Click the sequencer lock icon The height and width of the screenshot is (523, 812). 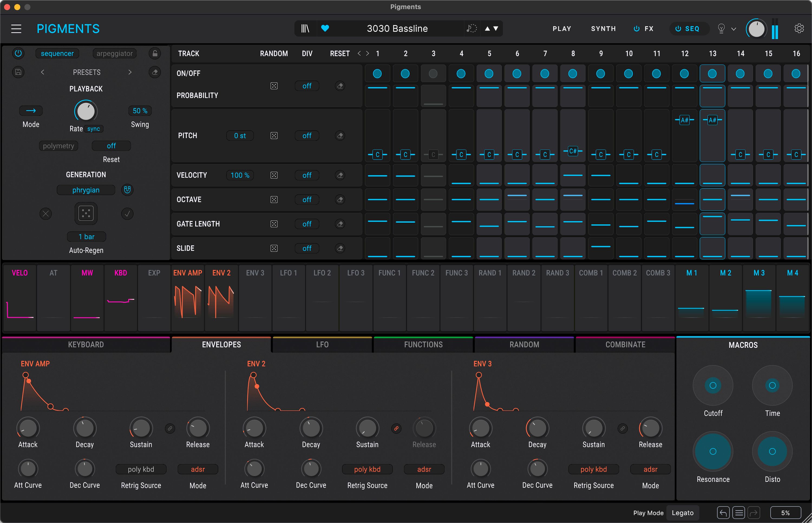pos(155,53)
